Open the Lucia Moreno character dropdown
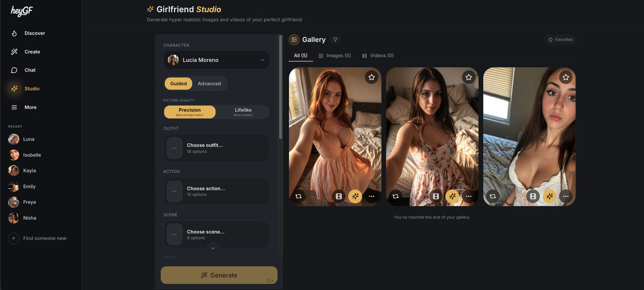The width and height of the screenshot is (644, 290). tap(217, 60)
